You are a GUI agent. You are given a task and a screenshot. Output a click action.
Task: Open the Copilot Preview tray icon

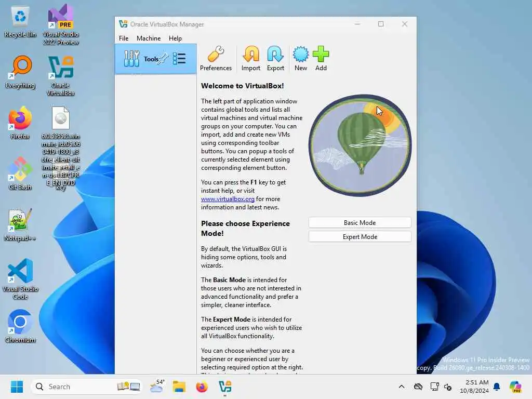[x=516, y=387]
